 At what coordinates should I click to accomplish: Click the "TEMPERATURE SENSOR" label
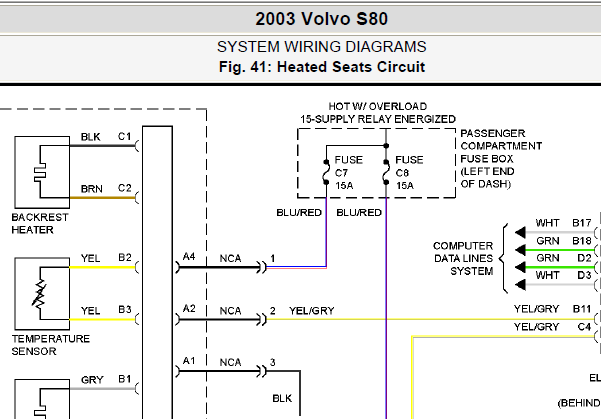coord(51,345)
